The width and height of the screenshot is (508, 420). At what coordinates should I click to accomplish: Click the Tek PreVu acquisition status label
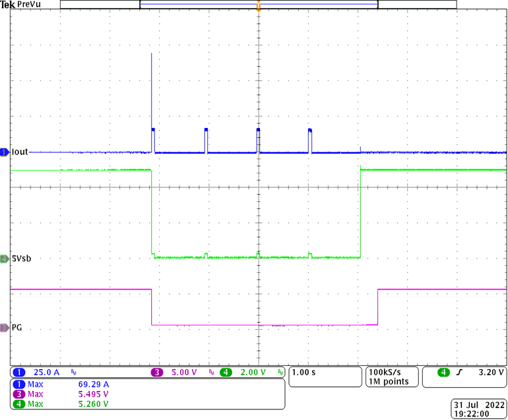pyautogui.click(x=20, y=5)
